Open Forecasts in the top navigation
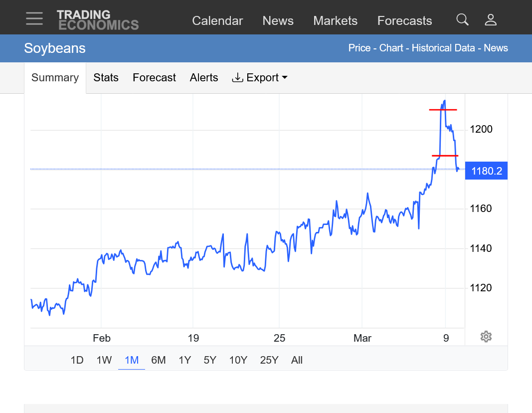This screenshot has height=413, width=532. 404,21
